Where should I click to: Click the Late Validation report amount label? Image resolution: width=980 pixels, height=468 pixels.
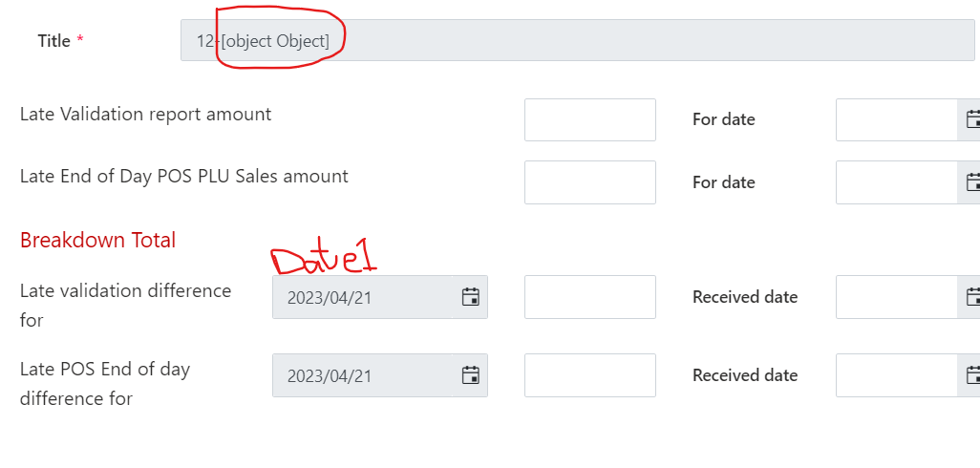click(x=145, y=115)
